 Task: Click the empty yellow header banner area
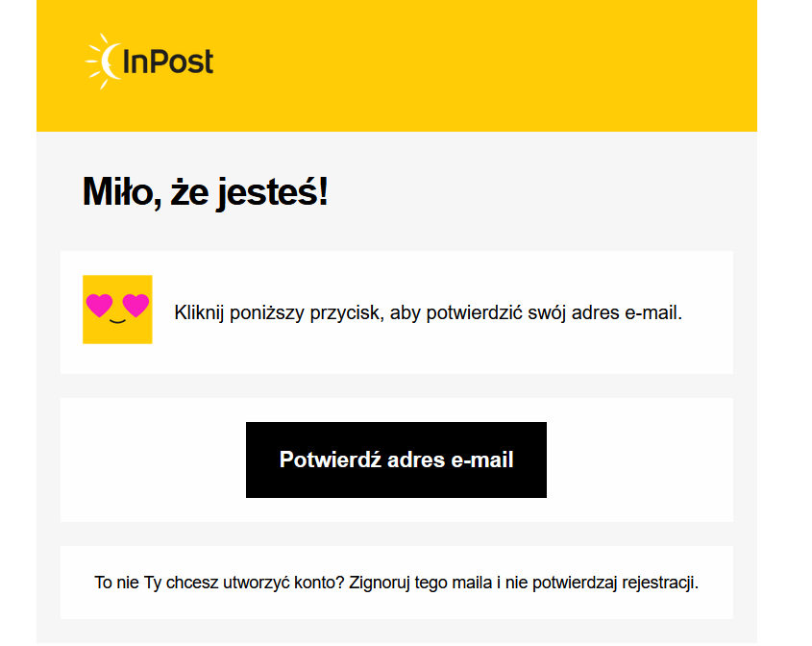[480, 65]
